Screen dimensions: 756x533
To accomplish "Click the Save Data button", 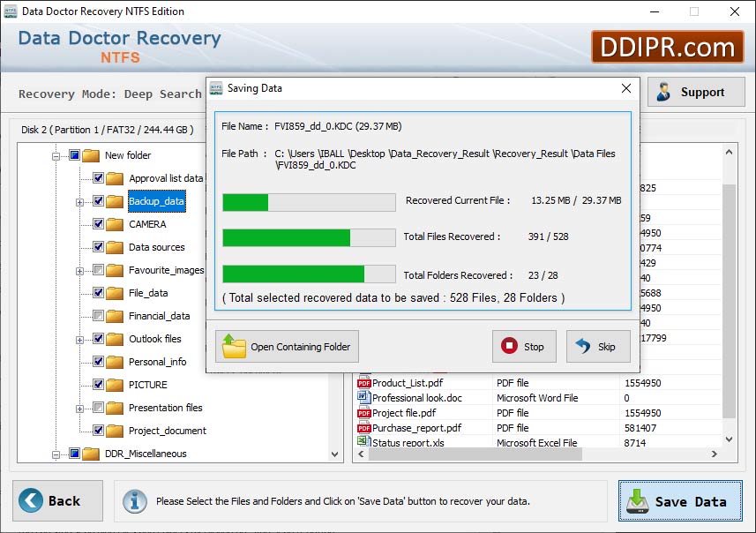I will pos(680,501).
